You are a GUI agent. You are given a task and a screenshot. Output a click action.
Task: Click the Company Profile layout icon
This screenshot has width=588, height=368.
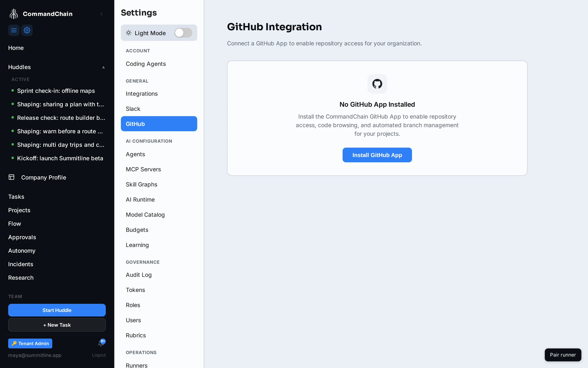coord(11,177)
